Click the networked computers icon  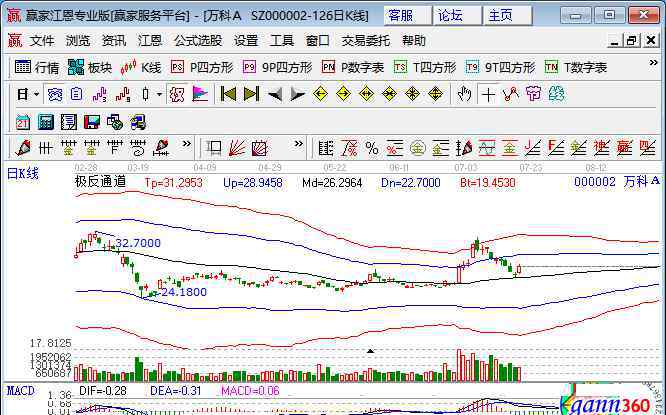(138, 122)
